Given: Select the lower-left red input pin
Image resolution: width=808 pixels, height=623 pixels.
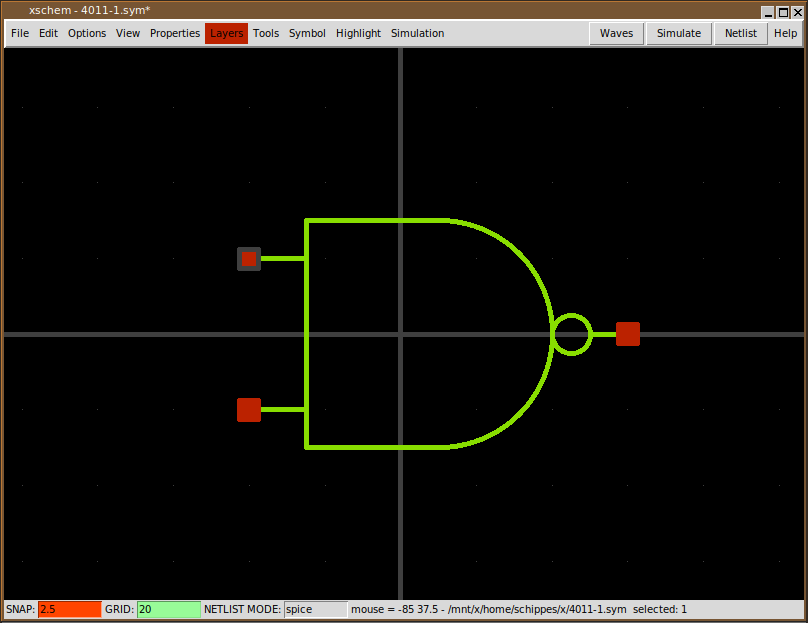Looking at the screenshot, I should click(249, 410).
